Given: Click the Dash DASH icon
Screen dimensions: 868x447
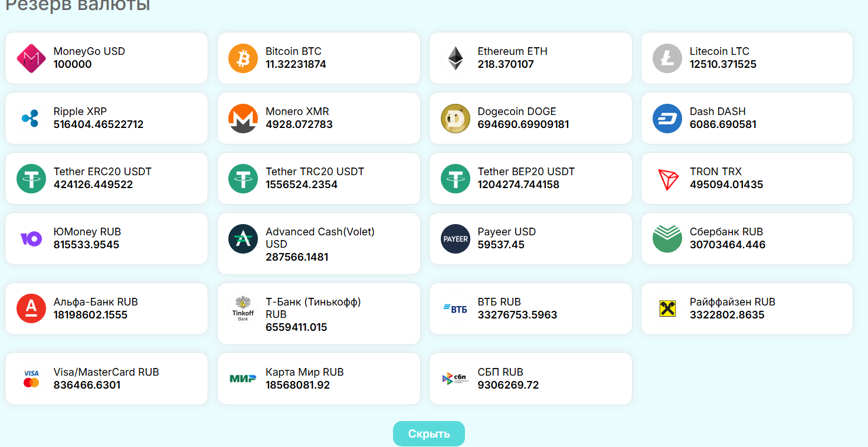Looking at the screenshot, I should coord(667,118).
